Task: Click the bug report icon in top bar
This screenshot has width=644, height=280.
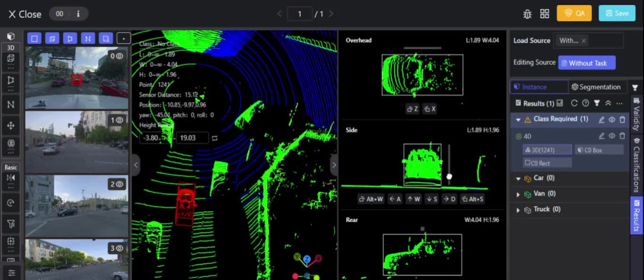Action: click(528, 14)
